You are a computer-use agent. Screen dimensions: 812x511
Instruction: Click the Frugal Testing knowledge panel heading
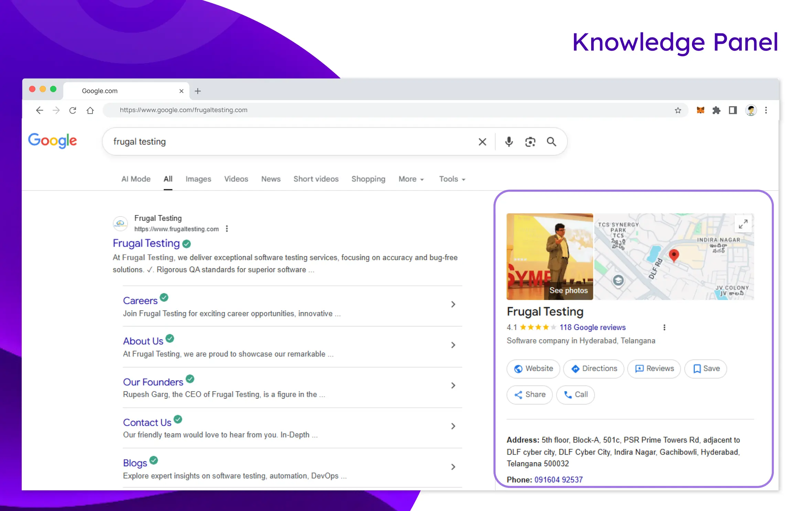[545, 311]
